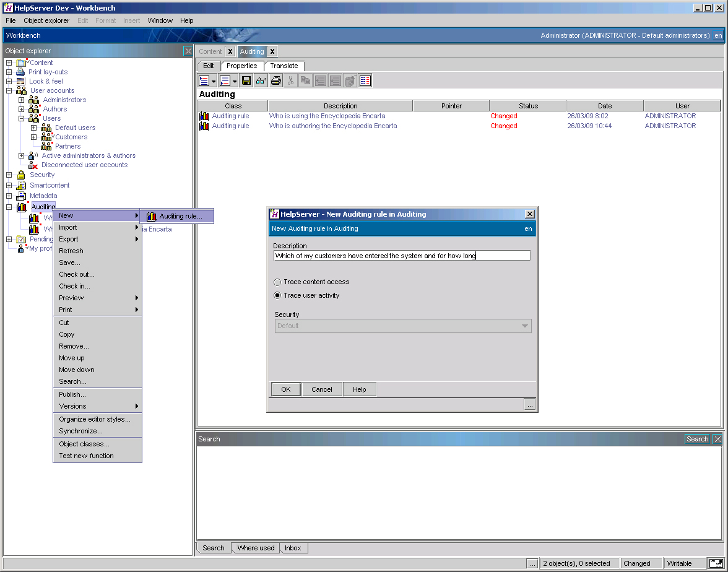Switch to the Translate tab
This screenshot has width=728, height=572.
[284, 66]
